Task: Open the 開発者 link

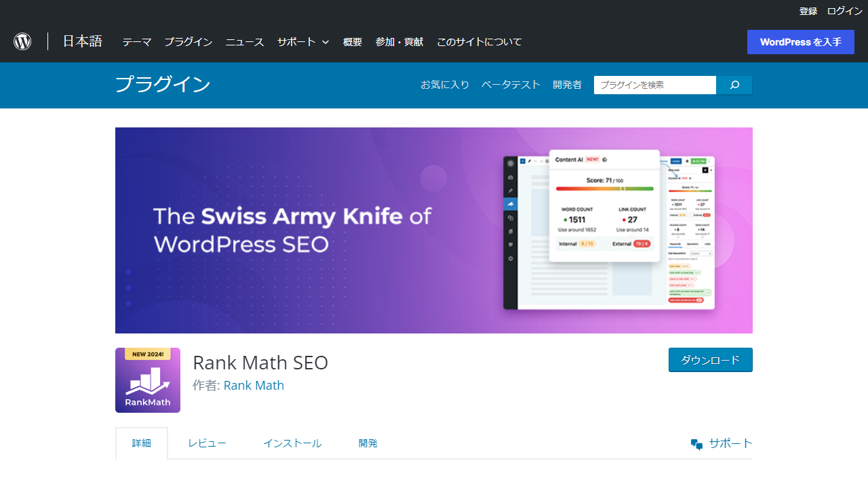Action: 567,85
